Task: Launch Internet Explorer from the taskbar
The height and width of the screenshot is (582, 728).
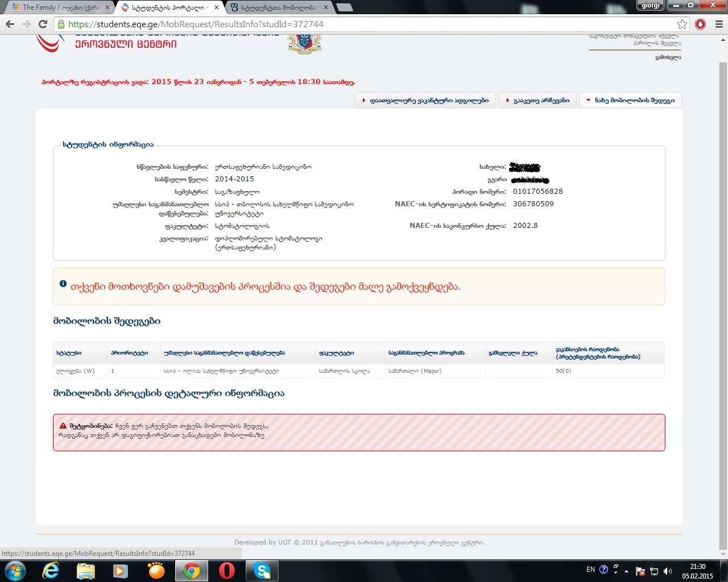Action: pos(51,570)
